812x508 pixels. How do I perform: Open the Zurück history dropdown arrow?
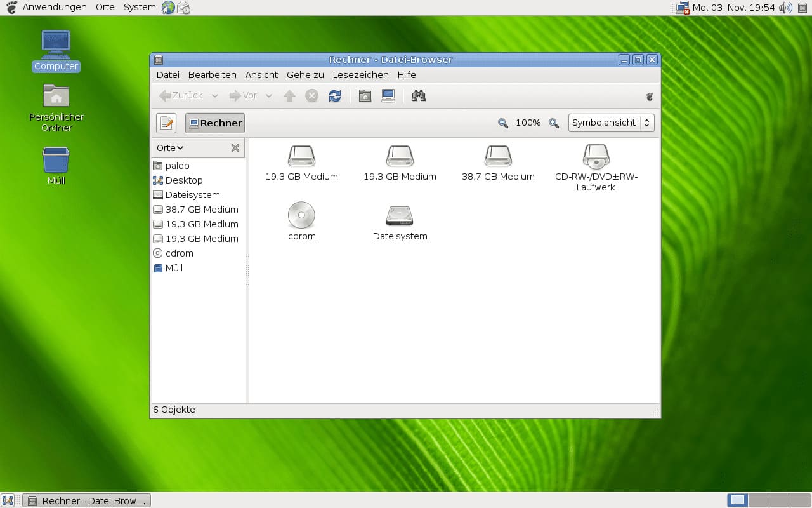click(x=214, y=95)
